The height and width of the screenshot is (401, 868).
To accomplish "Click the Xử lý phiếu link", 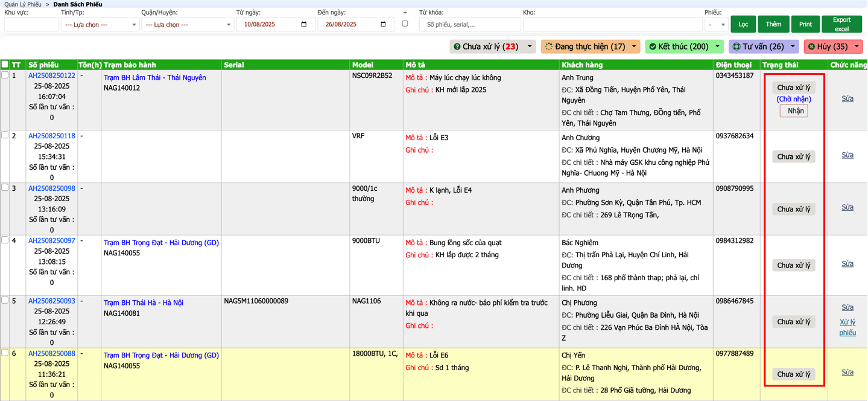I will click(x=847, y=327).
